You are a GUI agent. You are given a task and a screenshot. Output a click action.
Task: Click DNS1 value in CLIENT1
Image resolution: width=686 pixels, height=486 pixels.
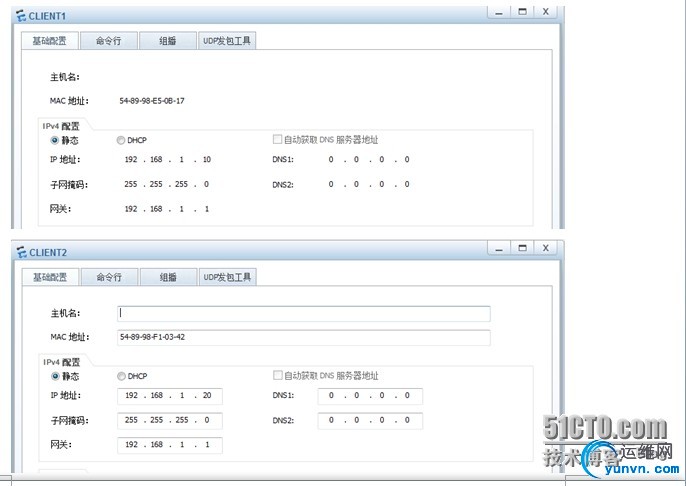(x=369, y=160)
